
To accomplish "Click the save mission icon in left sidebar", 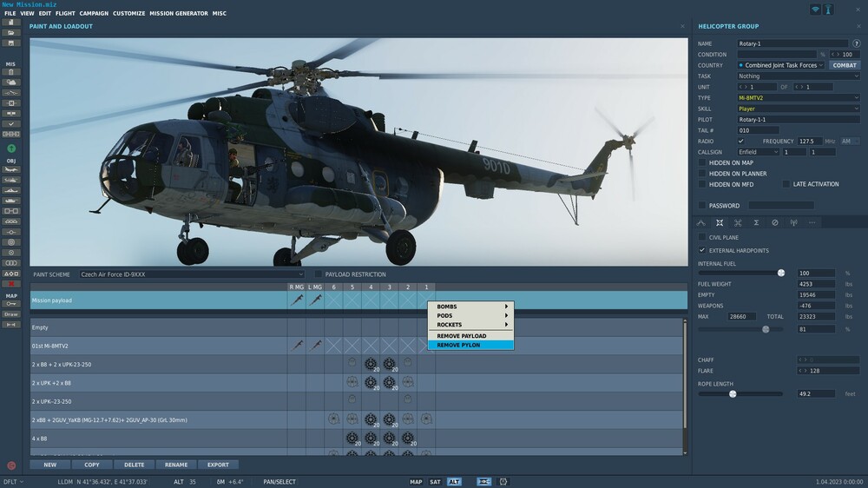I will pos(11,43).
